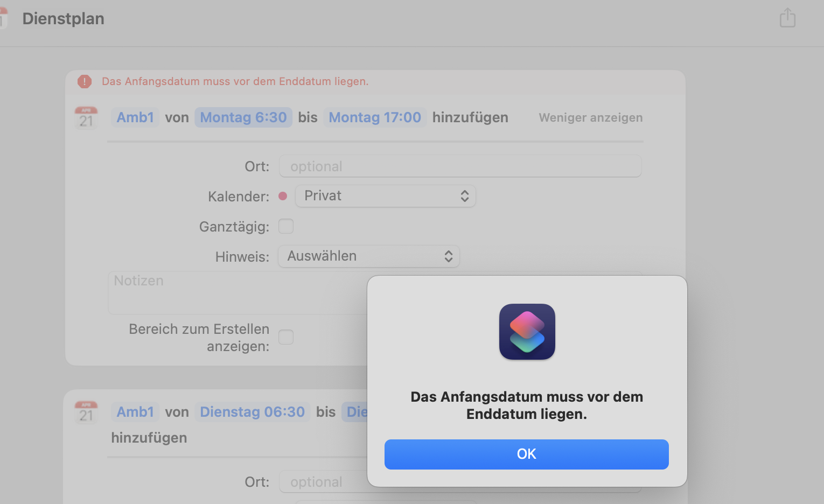Click the calendar icon of the Montag action
824x504 pixels.
[86, 117]
